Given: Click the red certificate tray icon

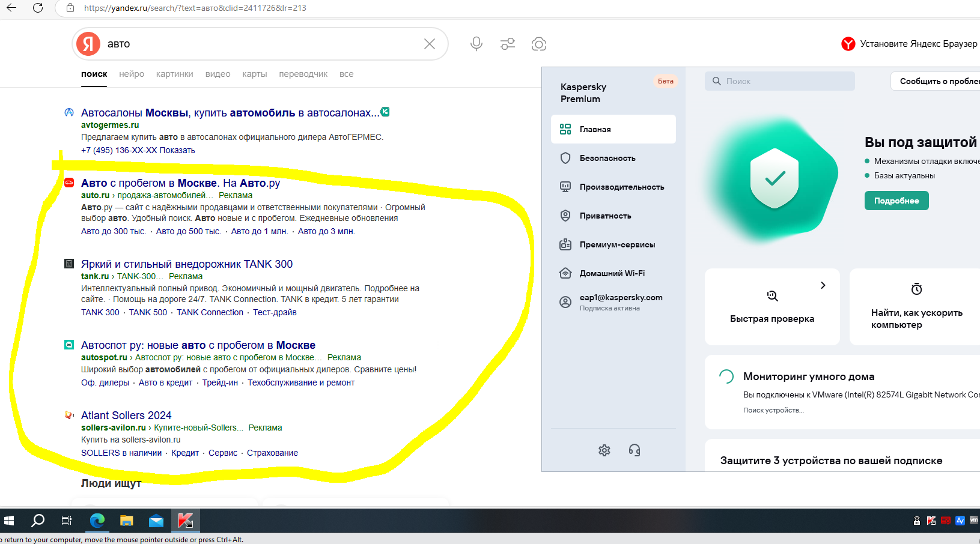Looking at the screenshot, I should click(946, 521).
